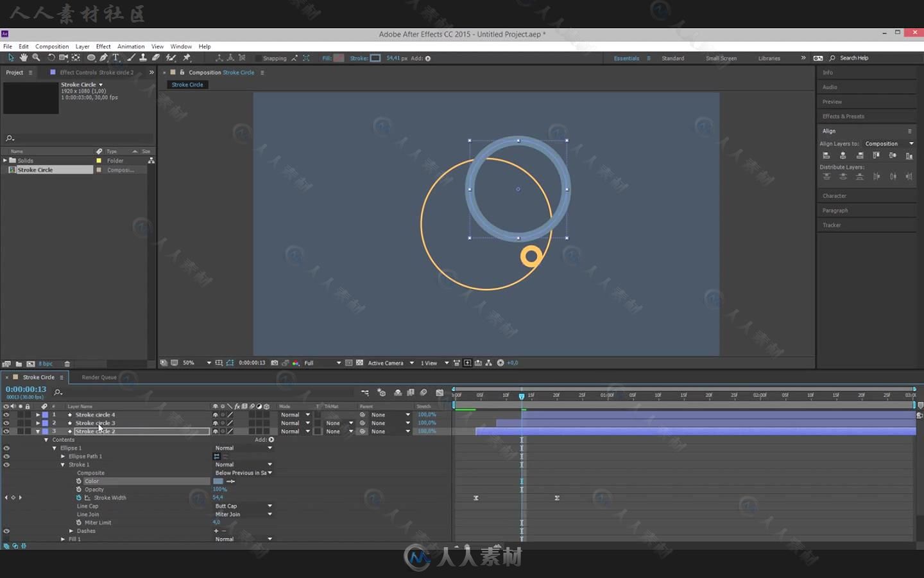Open viewer magnification 50% dropdown
924x578 pixels.
[x=196, y=363]
